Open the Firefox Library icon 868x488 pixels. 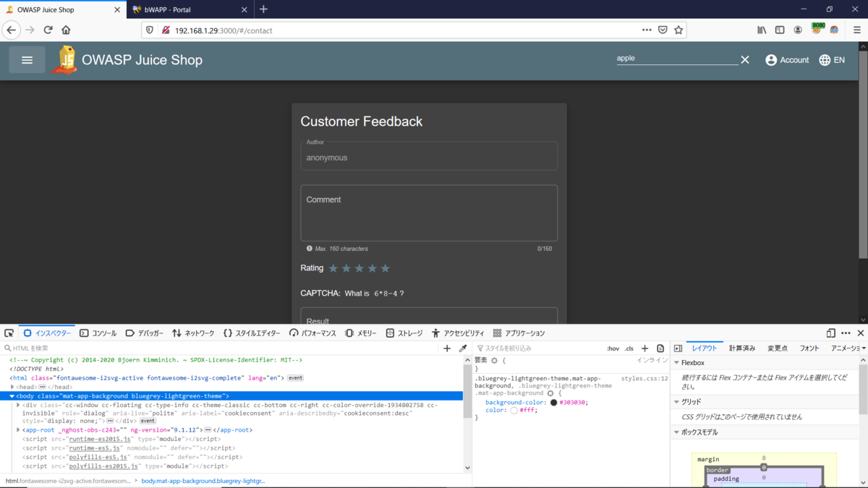[762, 30]
